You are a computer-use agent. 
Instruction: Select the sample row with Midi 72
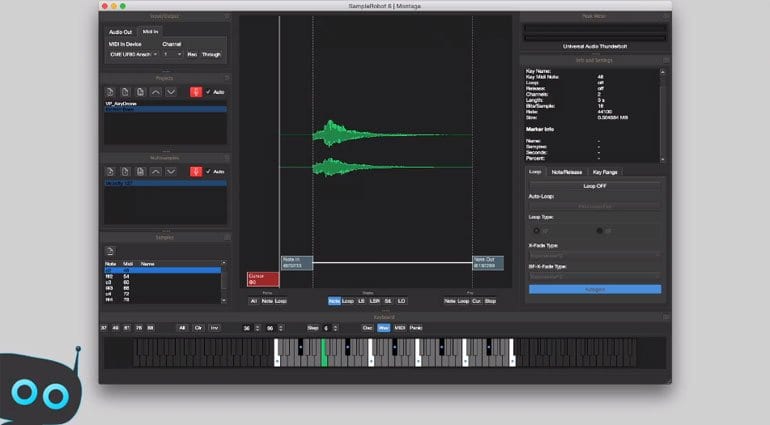(x=163, y=294)
